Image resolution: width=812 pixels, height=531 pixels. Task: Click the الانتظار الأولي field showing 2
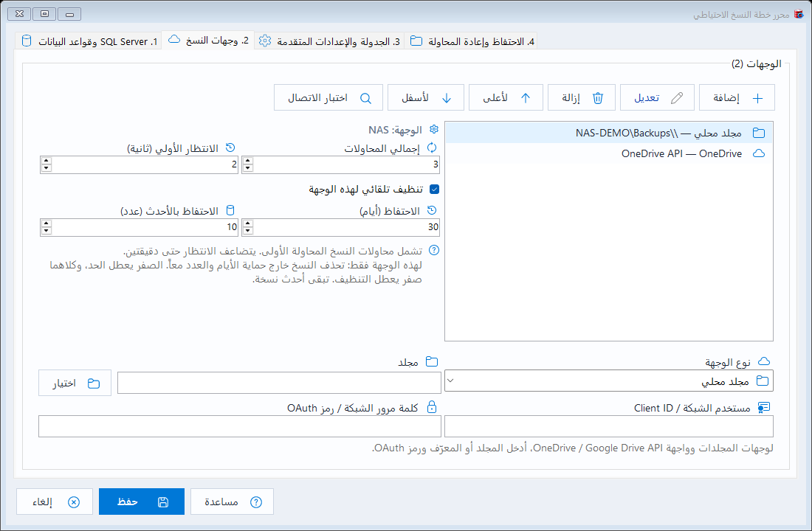140,164
